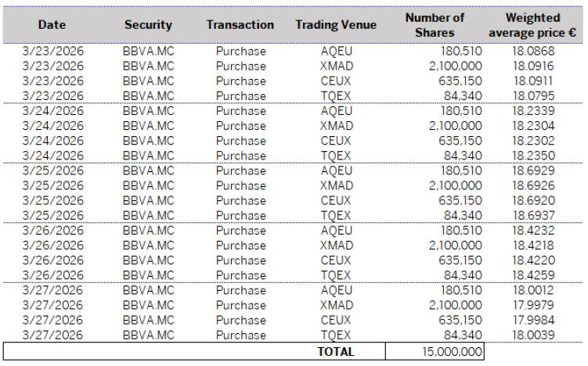The width and height of the screenshot is (588, 366).
Task: Select the last price cell 18.0039
Action: (x=532, y=335)
